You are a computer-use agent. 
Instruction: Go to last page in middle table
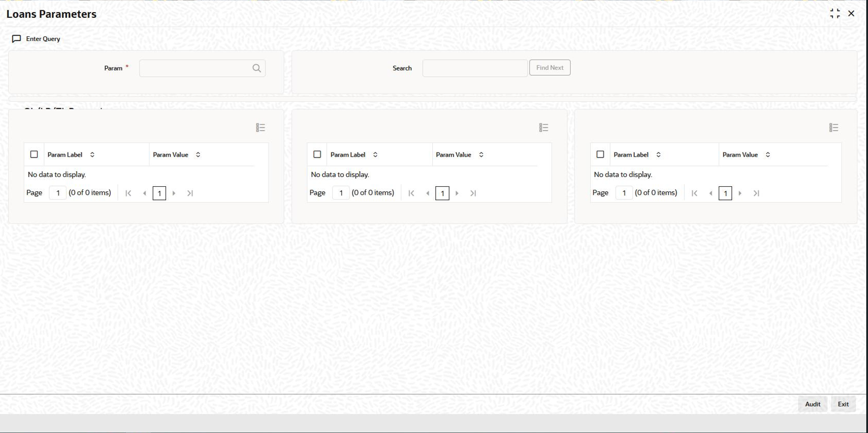point(473,193)
